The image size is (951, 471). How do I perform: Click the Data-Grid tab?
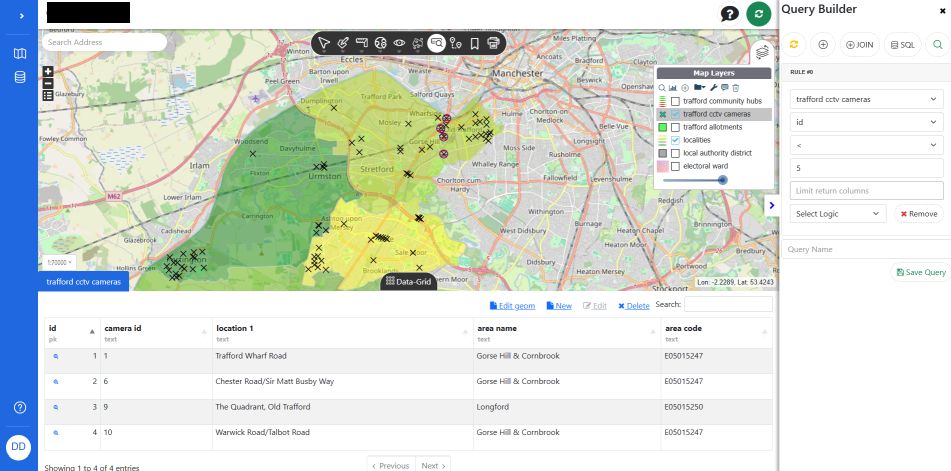tap(407, 283)
